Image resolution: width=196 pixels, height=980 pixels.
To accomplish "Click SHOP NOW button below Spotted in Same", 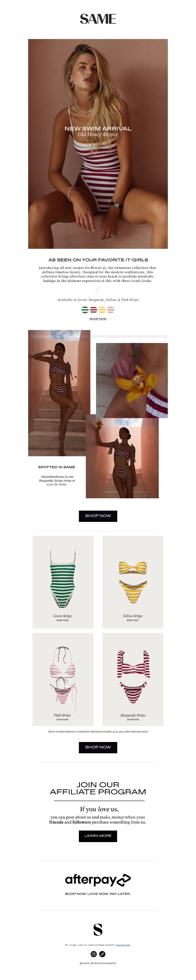I will (98, 516).
